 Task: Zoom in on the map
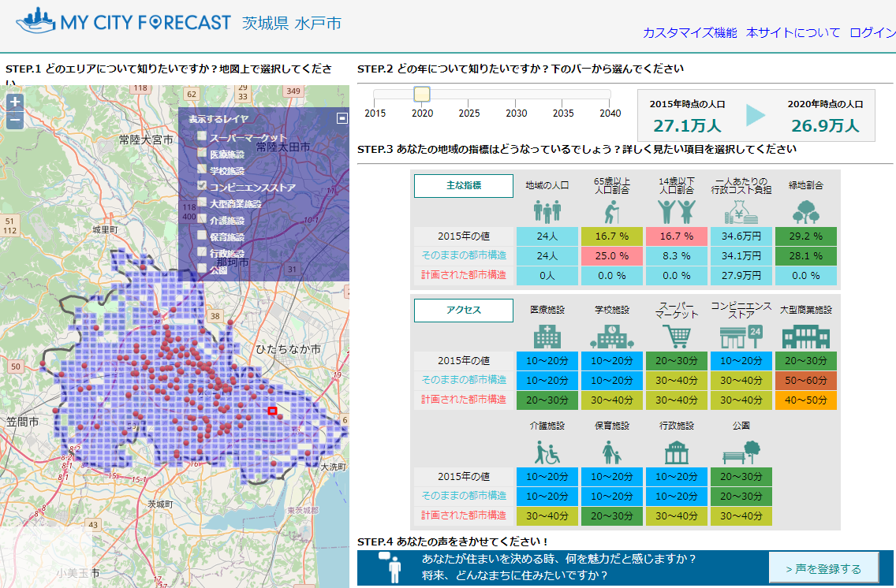15,102
